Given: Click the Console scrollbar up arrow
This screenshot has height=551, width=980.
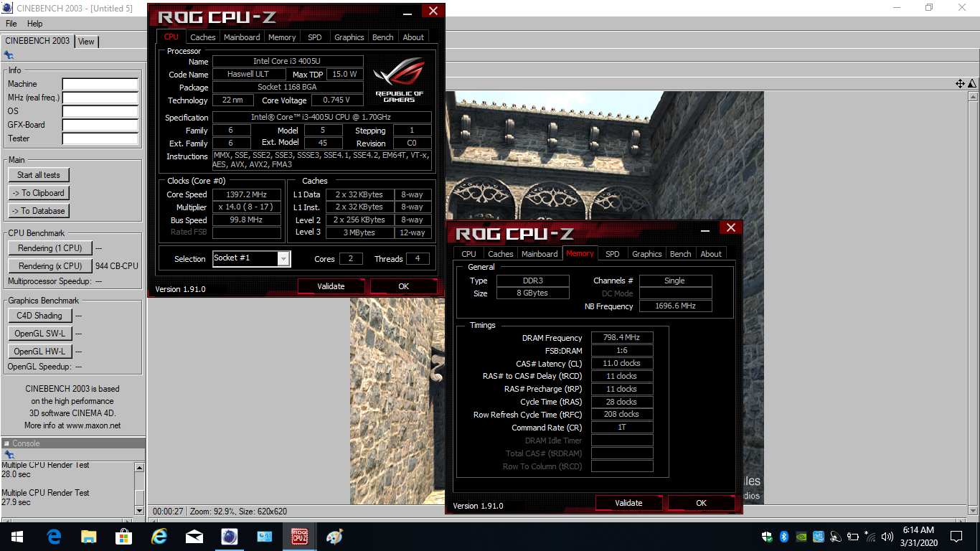Looking at the screenshot, I should [x=140, y=467].
